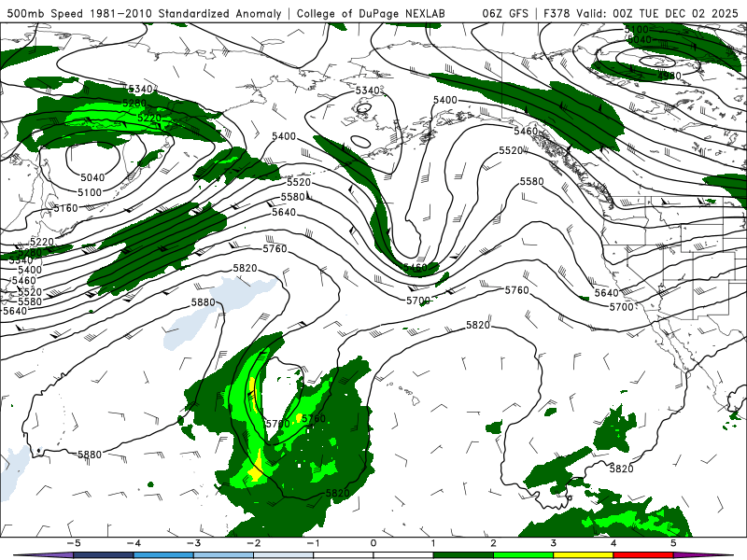Click the colorbar tick label '-2'
The image size is (747, 560).
tap(253, 543)
